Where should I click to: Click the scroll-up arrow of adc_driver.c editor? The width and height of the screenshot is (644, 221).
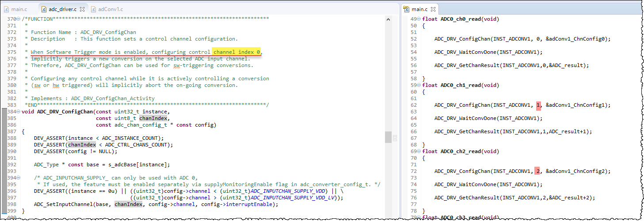[388, 20]
